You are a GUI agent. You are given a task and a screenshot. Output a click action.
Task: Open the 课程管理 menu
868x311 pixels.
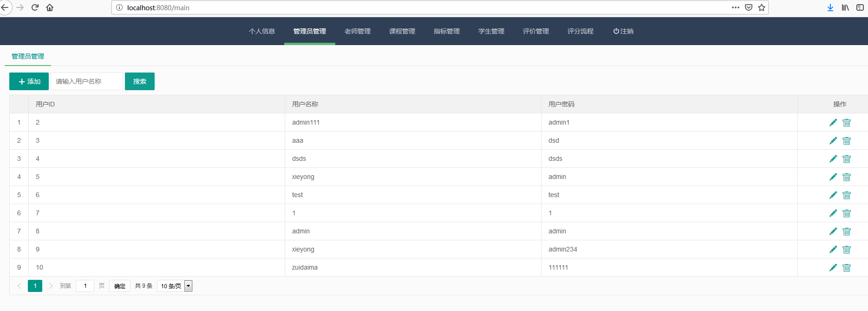click(402, 31)
